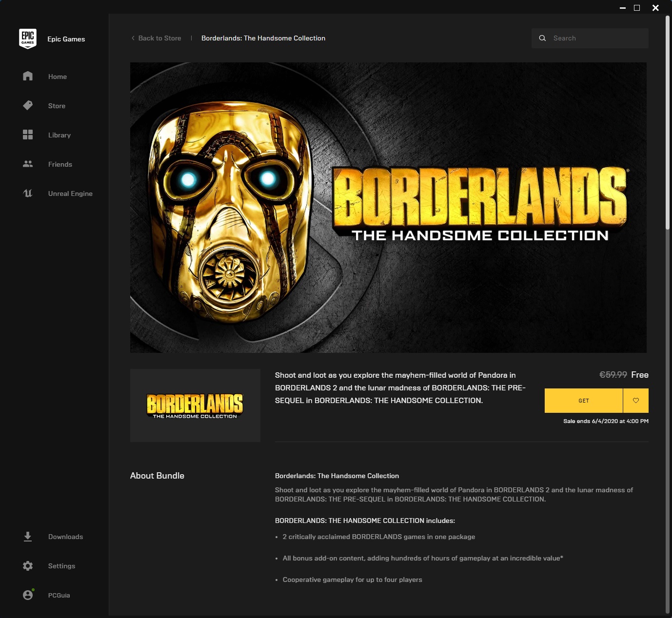Click the small Borderlands logo thumbnail

pyautogui.click(x=195, y=406)
